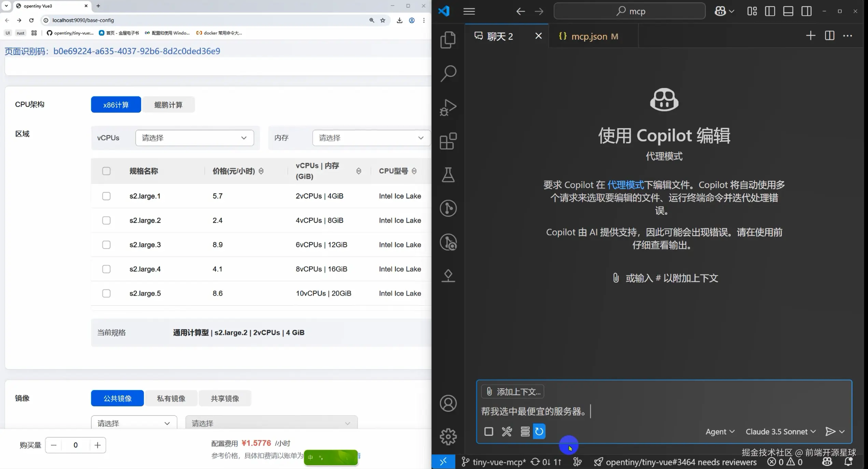Click the attach paperclip icon in chat input
Screen dimensions: 868x469
(x=489, y=392)
